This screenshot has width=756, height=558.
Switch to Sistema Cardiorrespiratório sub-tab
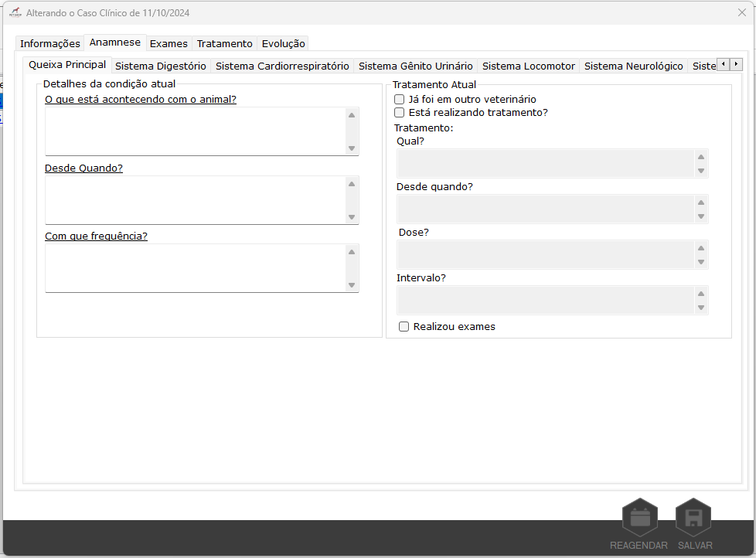click(x=282, y=66)
